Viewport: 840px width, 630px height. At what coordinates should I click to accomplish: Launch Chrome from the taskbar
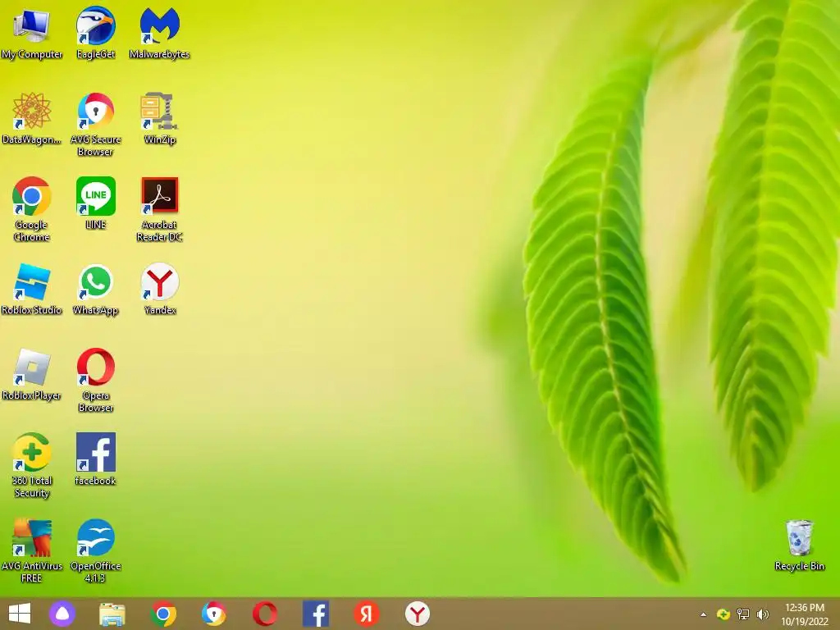click(163, 614)
